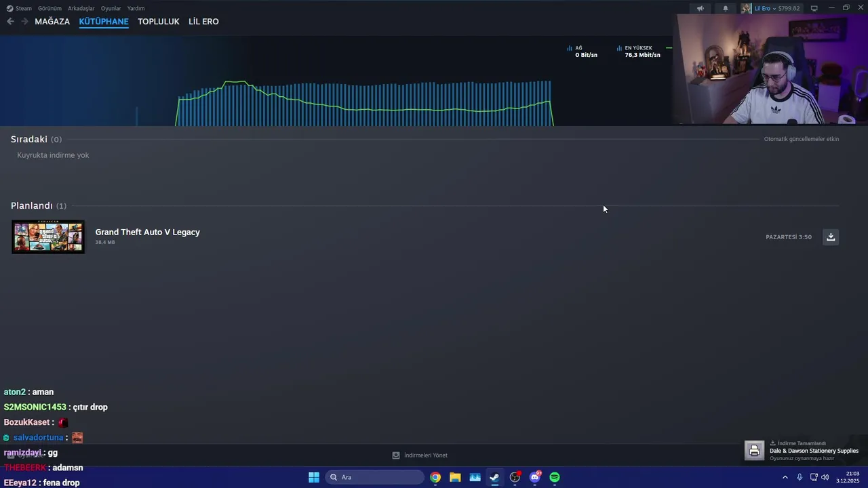Open Steam announcements megaphone icon
Viewport: 868px width, 488px height.
pyautogui.click(x=701, y=8)
